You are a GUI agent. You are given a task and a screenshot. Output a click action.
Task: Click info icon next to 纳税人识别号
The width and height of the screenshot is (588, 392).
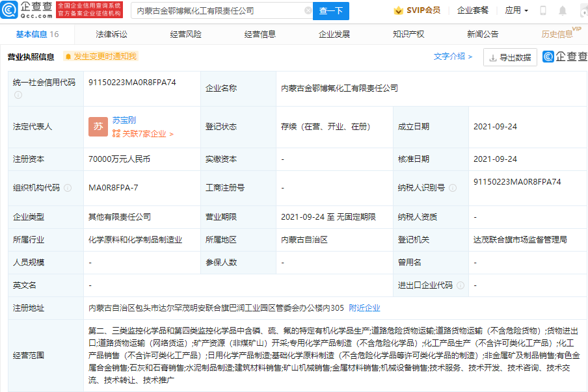pyautogui.click(x=452, y=188)
